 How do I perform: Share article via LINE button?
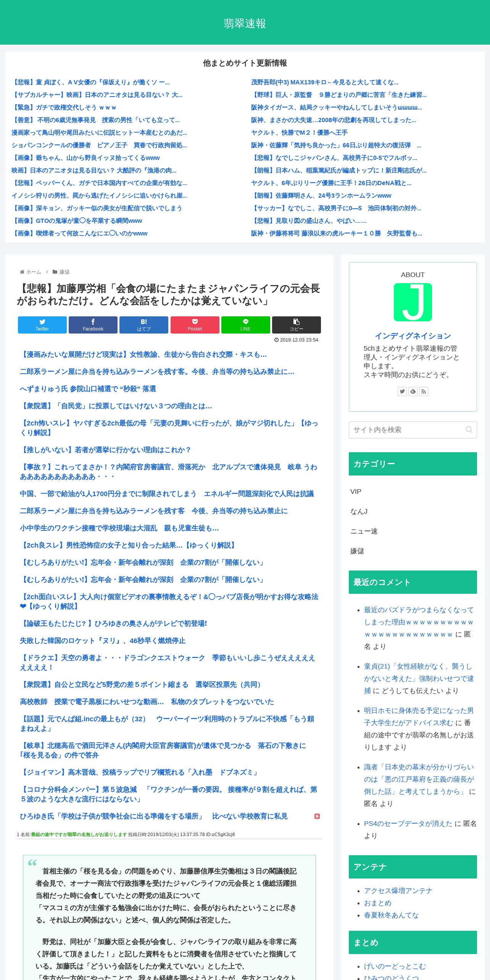(x=246, y=325)
